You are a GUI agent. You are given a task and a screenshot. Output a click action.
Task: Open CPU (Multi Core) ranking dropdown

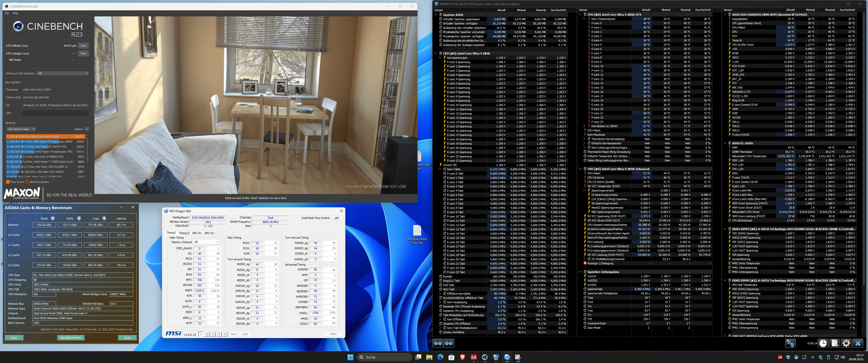tap(21, 129)
